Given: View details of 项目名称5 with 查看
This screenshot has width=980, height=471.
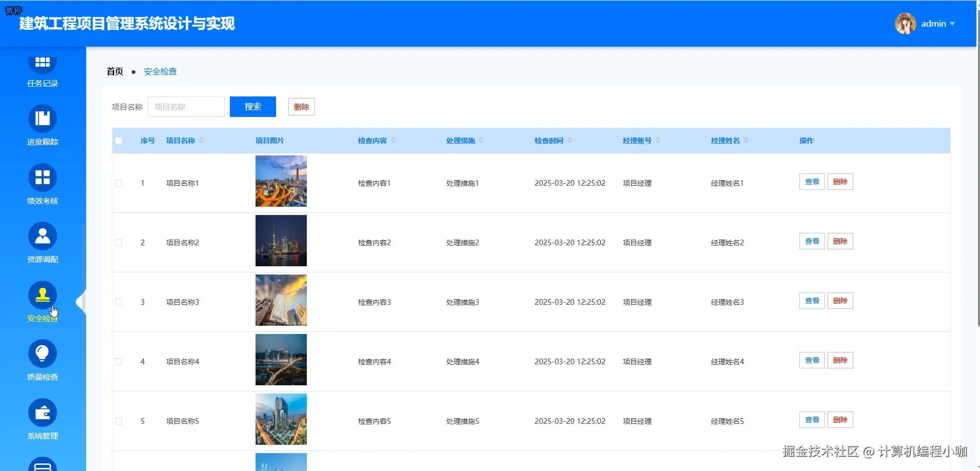Looking at the screenshot, I should [x=812, y=420].
